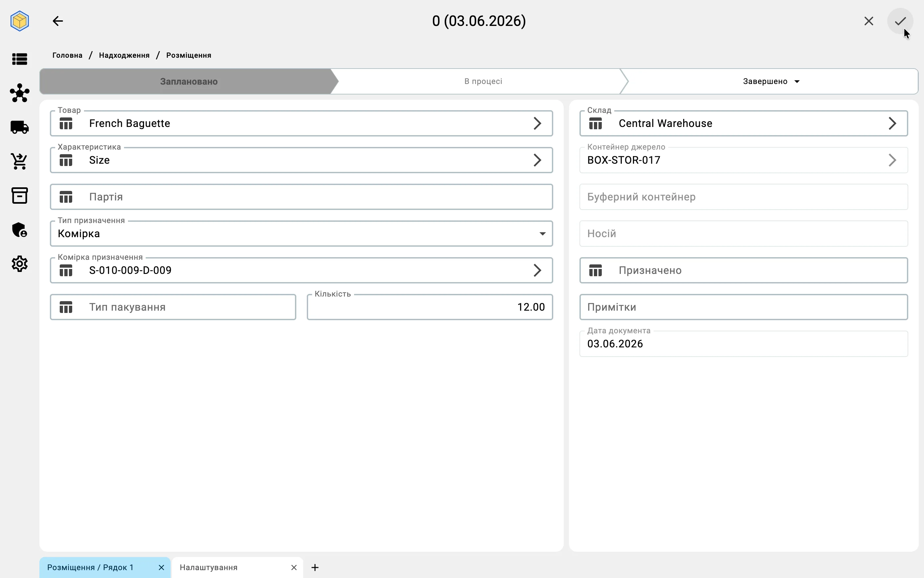The width and height of the screenshot is (924, 578).
Task: Click table icon in Призначено field
Action: [x=596, y=270]
